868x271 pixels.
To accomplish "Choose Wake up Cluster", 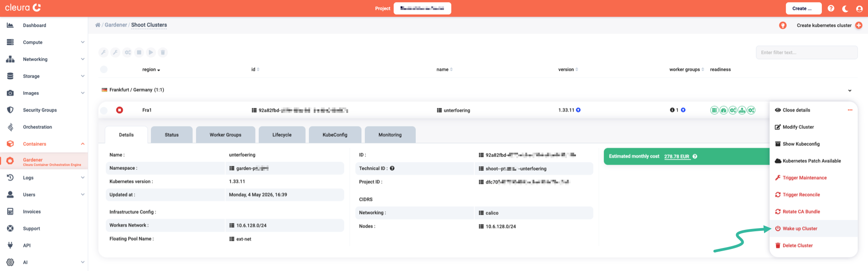I will tap(814, 229).
